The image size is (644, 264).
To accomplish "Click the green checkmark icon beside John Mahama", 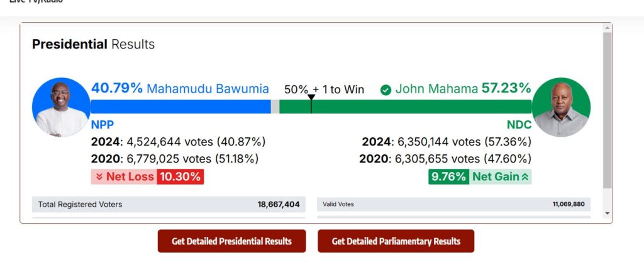I will [x=386, y=89].
